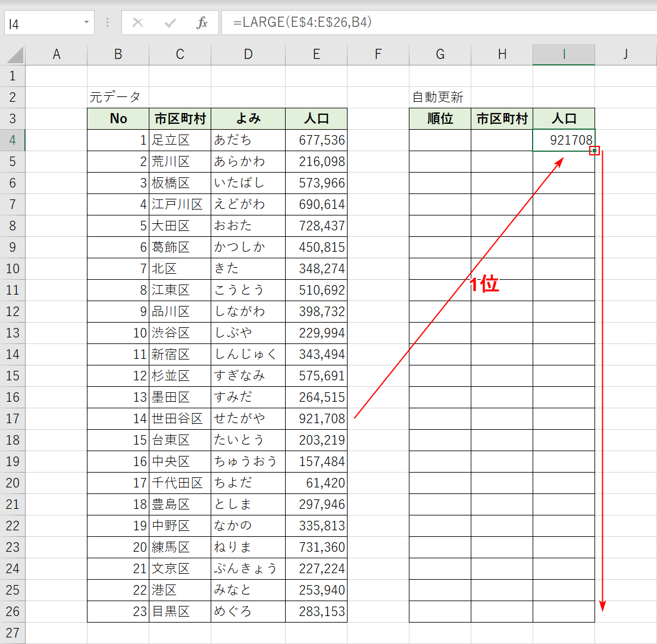657x644 pixels.
Task: Click the population cell 731,360
Action: (317, 547)
